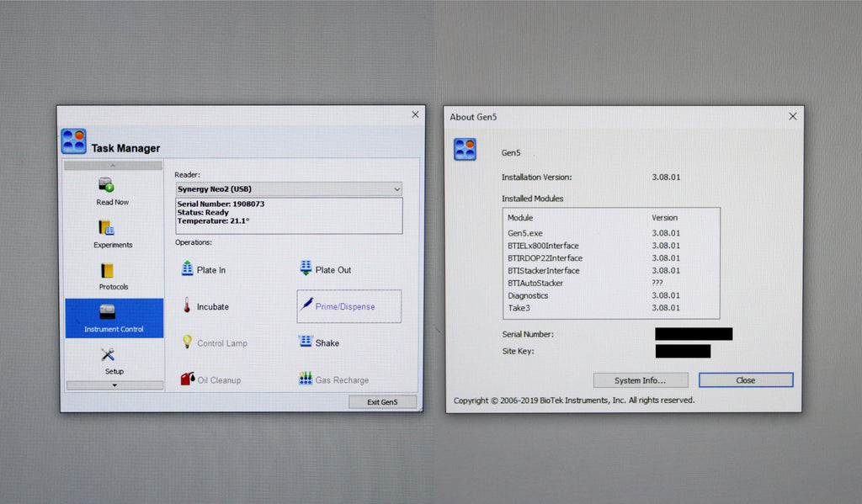Click the Plate In label
862x504 pixels.
pyautogui.click(x=211, y=270)
